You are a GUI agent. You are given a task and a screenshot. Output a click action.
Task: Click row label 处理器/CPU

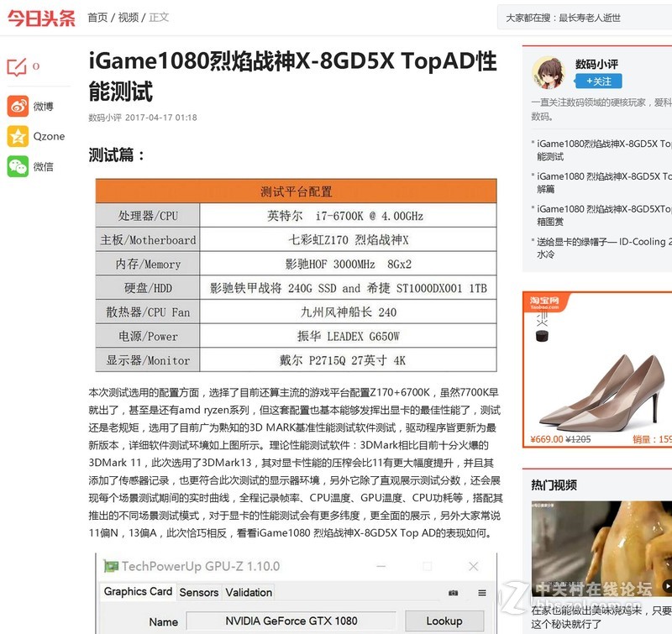pos(148,216)
